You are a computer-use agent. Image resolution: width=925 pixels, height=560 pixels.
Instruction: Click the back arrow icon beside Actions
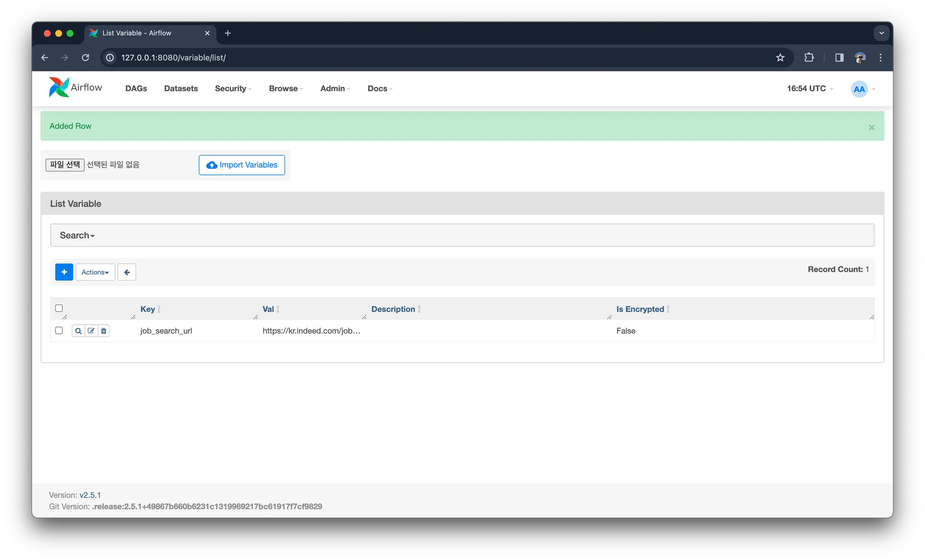pyautogui.click(x=127, y=272)
